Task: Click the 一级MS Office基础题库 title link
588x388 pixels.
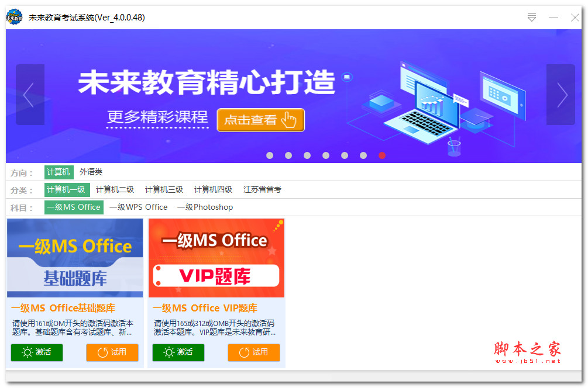Action: pyautogui.click(x=63, y=308)
